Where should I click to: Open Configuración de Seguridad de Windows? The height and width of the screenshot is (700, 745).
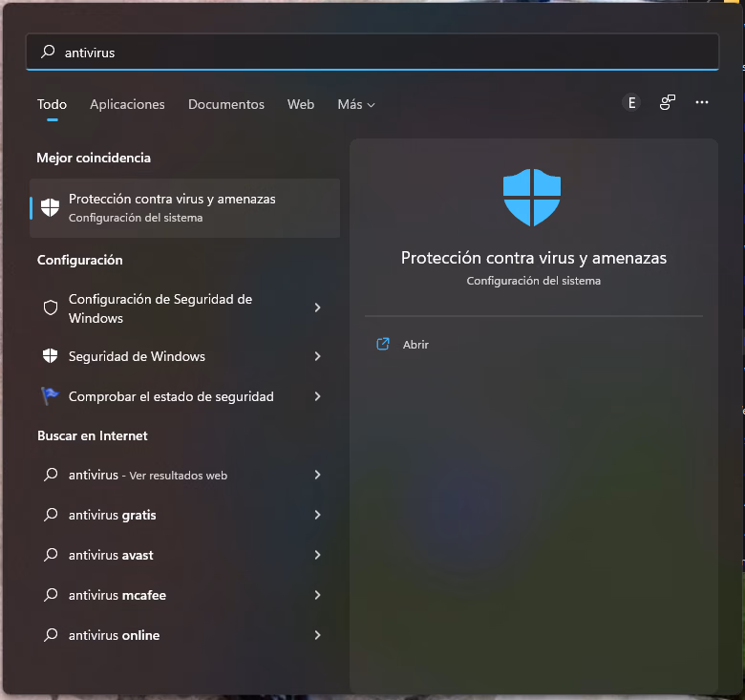click(x=185, y=308)
